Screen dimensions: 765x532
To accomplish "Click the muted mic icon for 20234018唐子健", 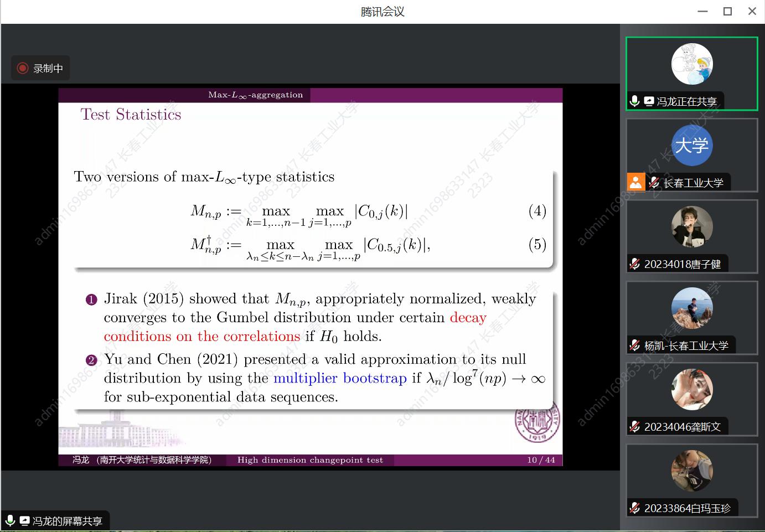I will [635, 264].
